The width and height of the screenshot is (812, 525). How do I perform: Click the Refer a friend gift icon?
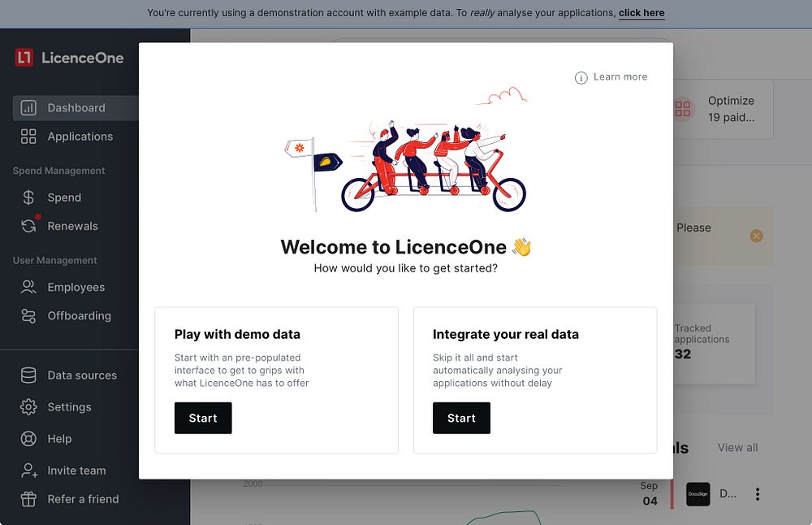pos(28,499)
